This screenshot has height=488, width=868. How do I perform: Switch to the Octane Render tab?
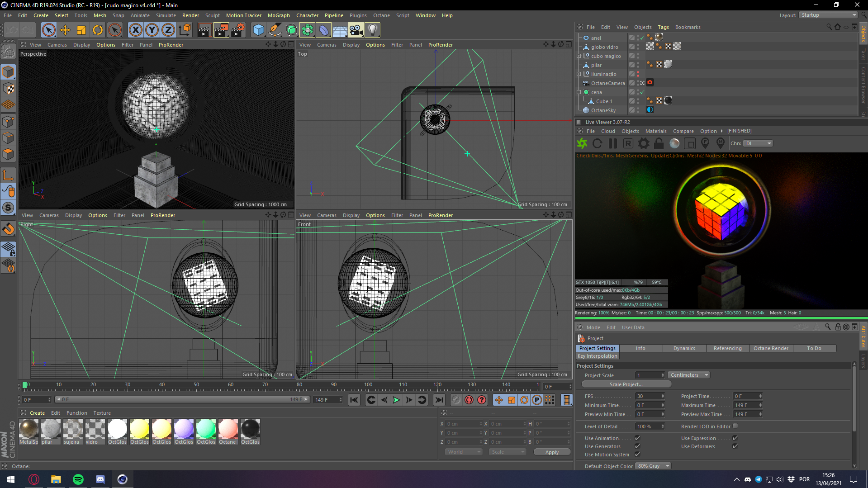(x=770, y=348)
